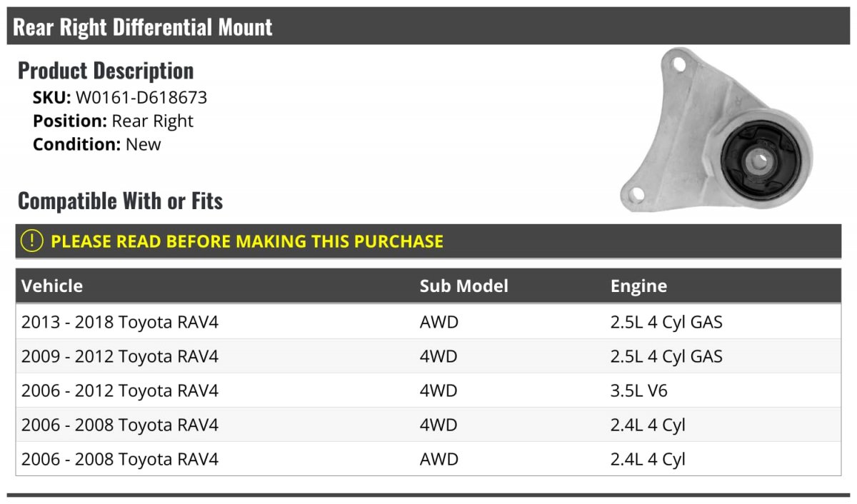Select the Vehicle column header
This screenshot has height=504, width=857.
[52, 286]
